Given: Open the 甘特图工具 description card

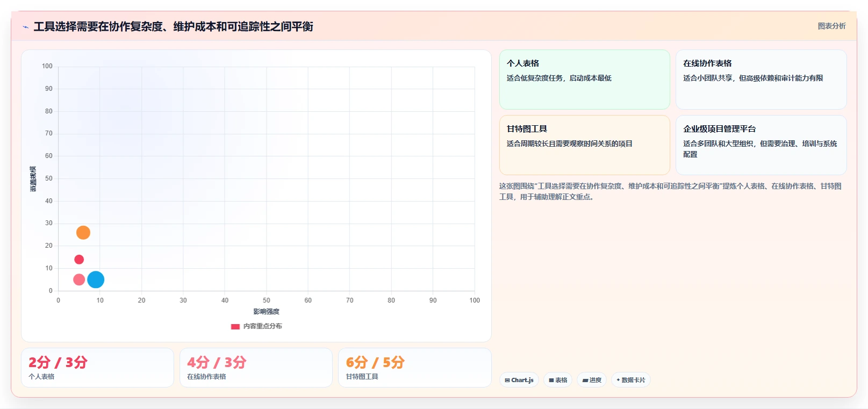Looking at the screenshot, I should pyautogui.click(x=585, y=145).
